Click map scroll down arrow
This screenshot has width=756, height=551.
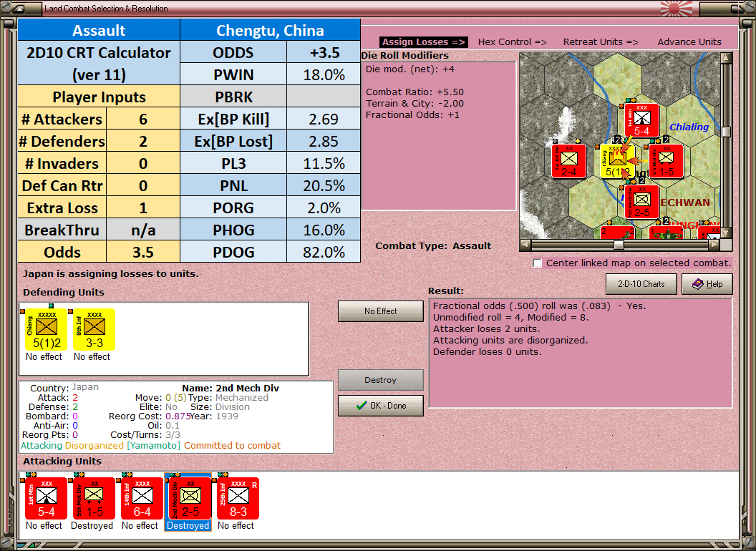tap(726, 233)
